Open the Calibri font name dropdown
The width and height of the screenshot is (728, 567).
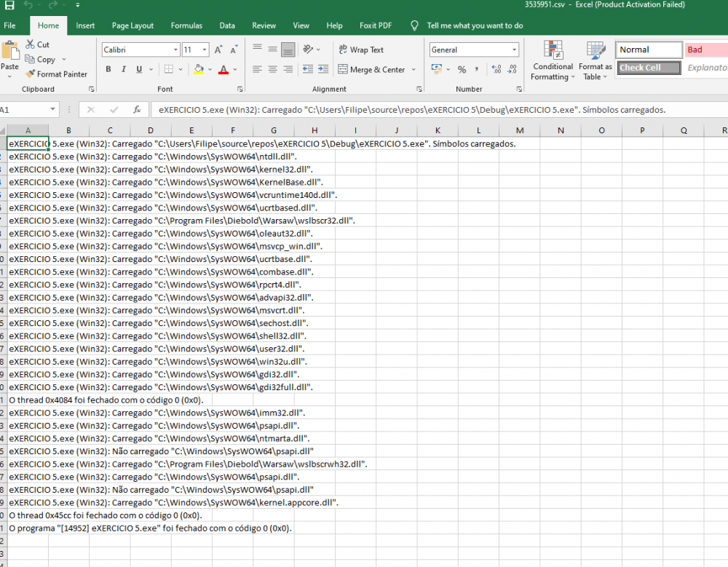click(175, 50)
